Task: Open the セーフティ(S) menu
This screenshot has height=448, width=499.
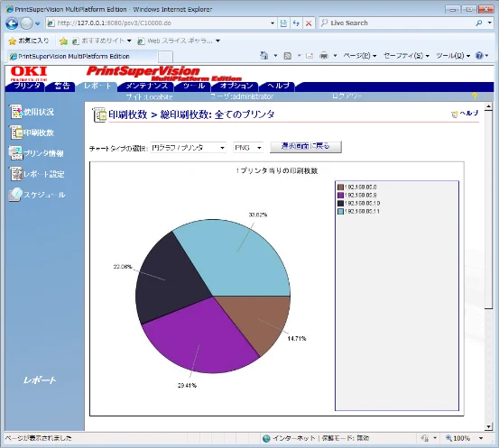Action: point(406,56)
